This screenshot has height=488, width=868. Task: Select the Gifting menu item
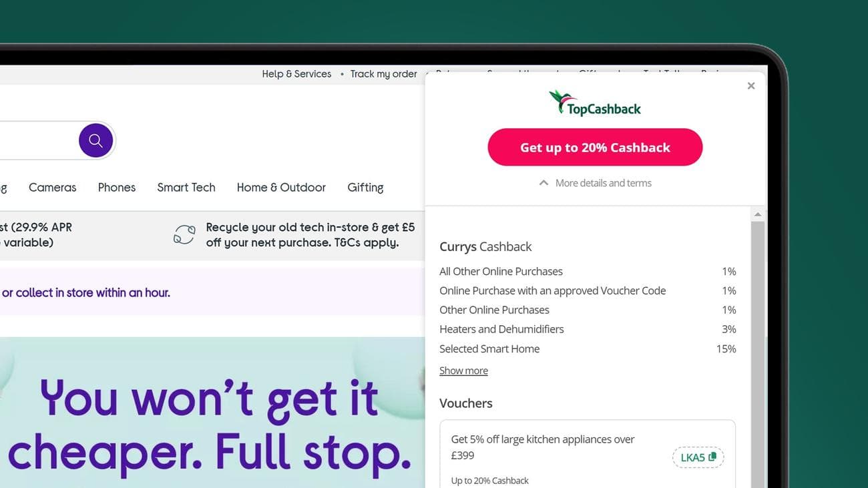pos(365,188)
